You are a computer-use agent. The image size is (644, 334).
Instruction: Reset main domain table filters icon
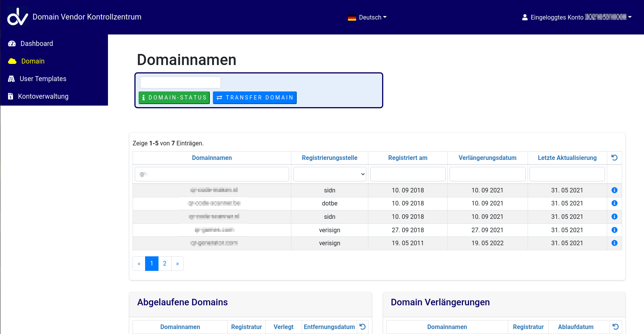tap(615, 158)
